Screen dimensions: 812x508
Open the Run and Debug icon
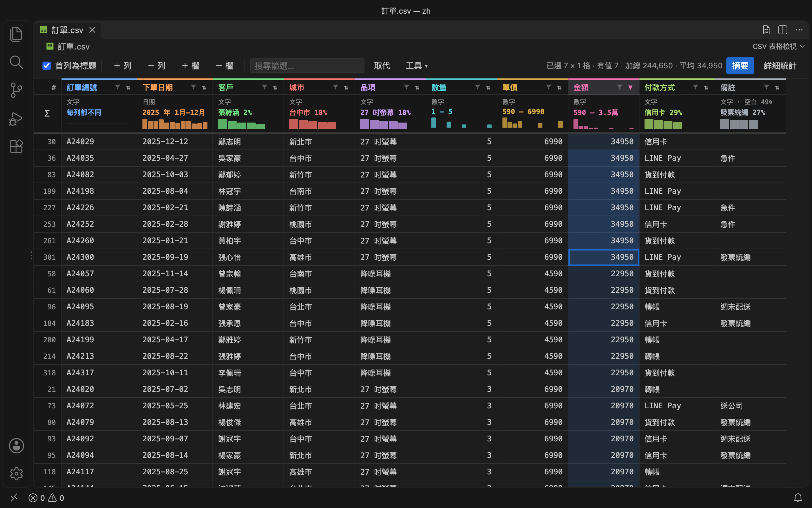[x=16, y=119]
